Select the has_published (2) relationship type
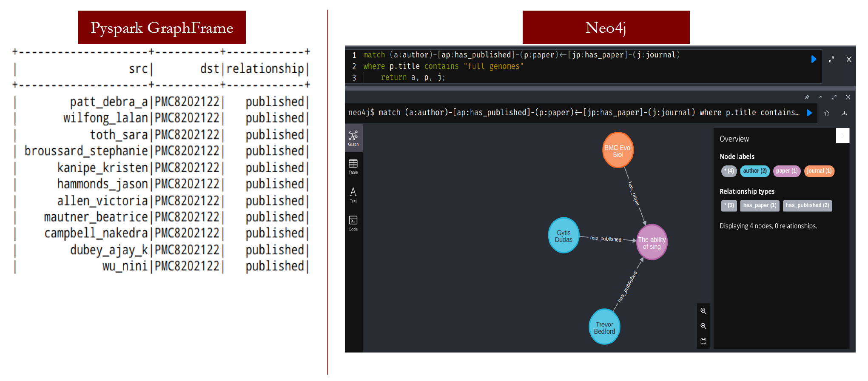868x381 pixels. pyautogui.click(x=807, y=205)
